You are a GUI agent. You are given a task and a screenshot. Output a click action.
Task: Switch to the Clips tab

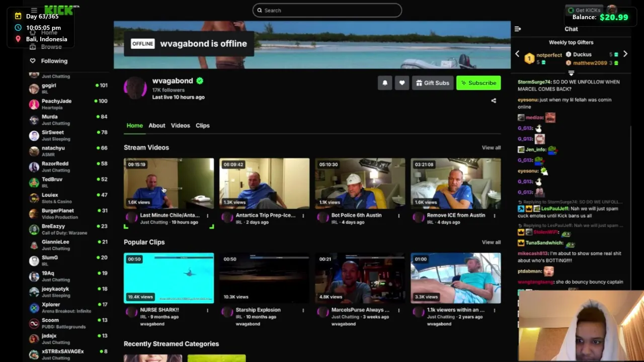202,125
